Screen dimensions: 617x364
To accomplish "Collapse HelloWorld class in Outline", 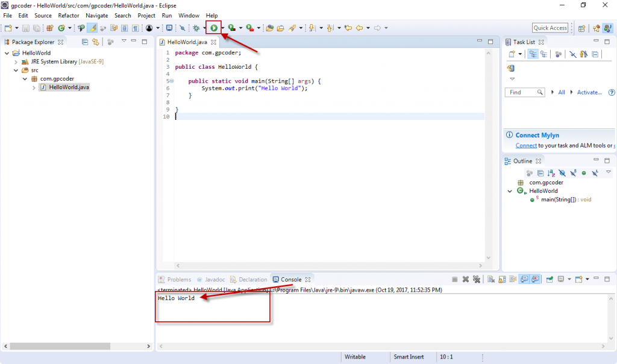I will point(510,191).
